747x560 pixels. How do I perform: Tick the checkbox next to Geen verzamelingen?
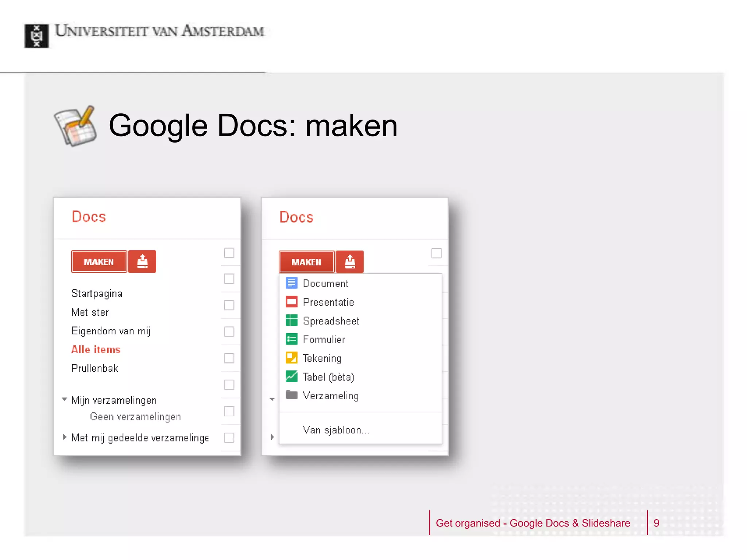tap(229, 411)
